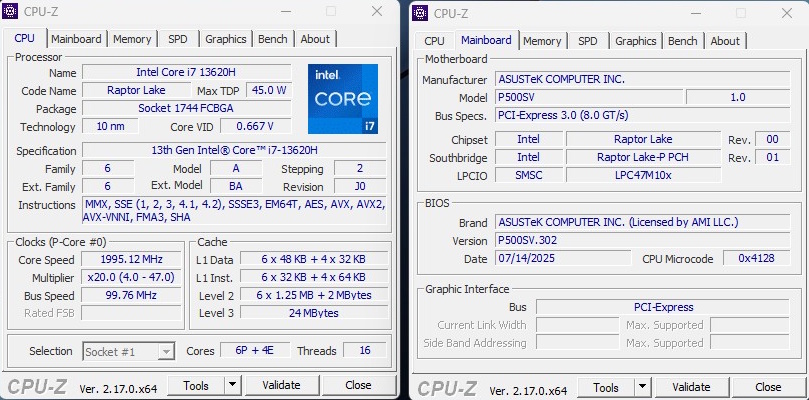Click the Intel Core i7 logo badge
This screenshot has width=809, height=400.
click(x=343, y=99)
